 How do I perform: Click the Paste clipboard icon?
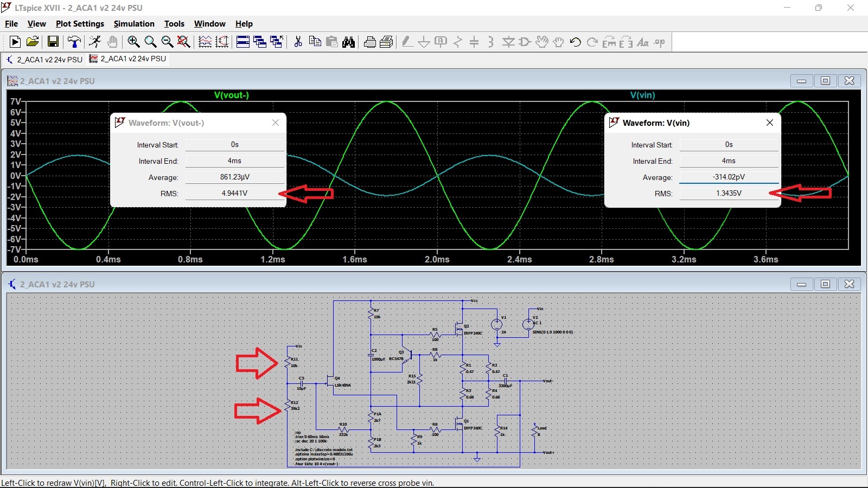click(331, 42)
